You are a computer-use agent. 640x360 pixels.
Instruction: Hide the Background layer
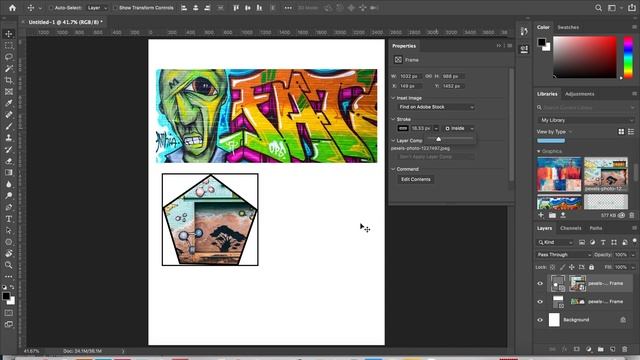coord(540,320)
